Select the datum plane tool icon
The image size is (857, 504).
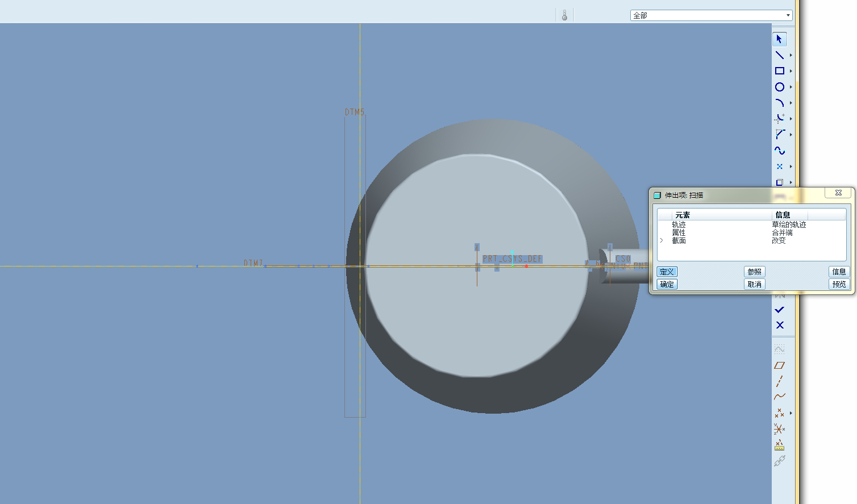[779, 365]
